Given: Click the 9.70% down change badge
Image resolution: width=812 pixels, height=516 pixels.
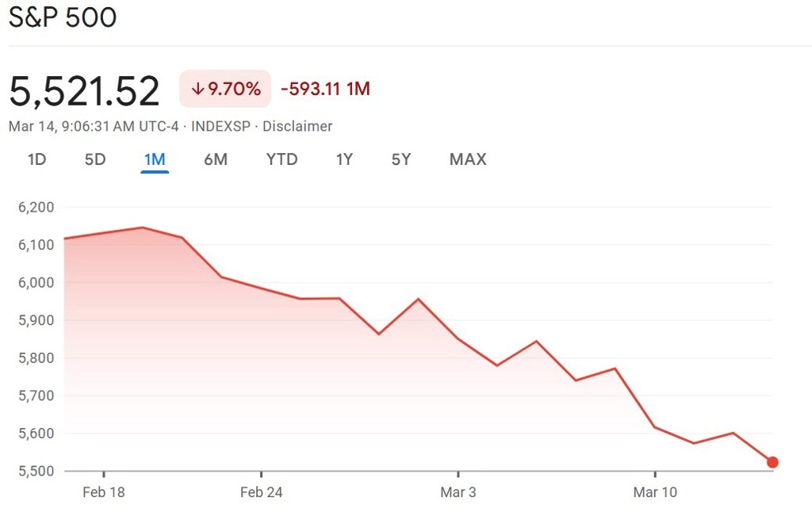Looking at the screenshot, I should (225, 89).
